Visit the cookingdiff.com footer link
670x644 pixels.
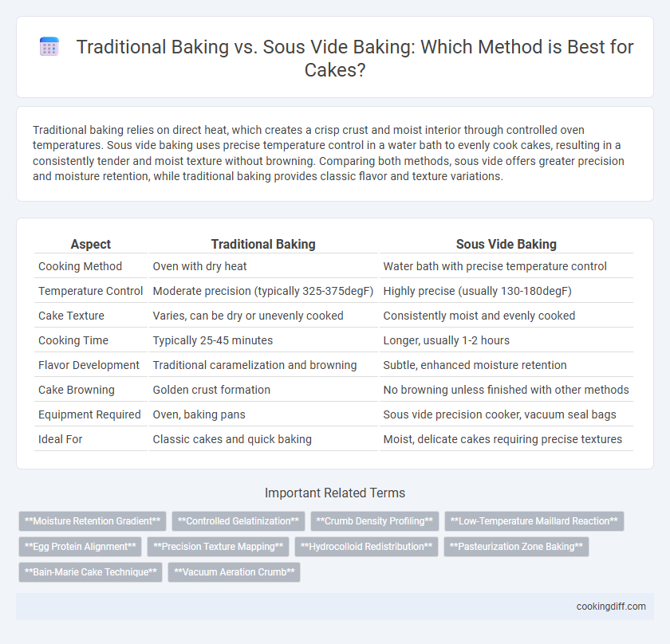pyautogui.click(x=611, y=607)
